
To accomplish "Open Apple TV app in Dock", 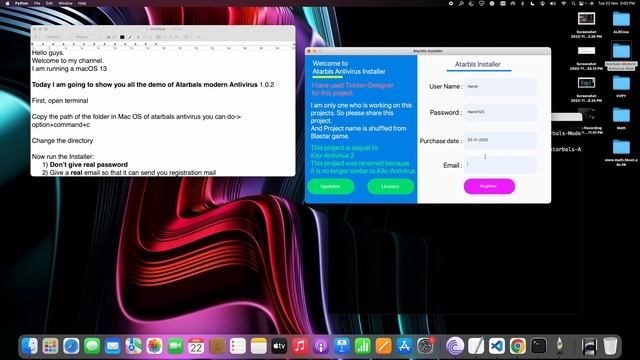I will (x=279, y=347).
